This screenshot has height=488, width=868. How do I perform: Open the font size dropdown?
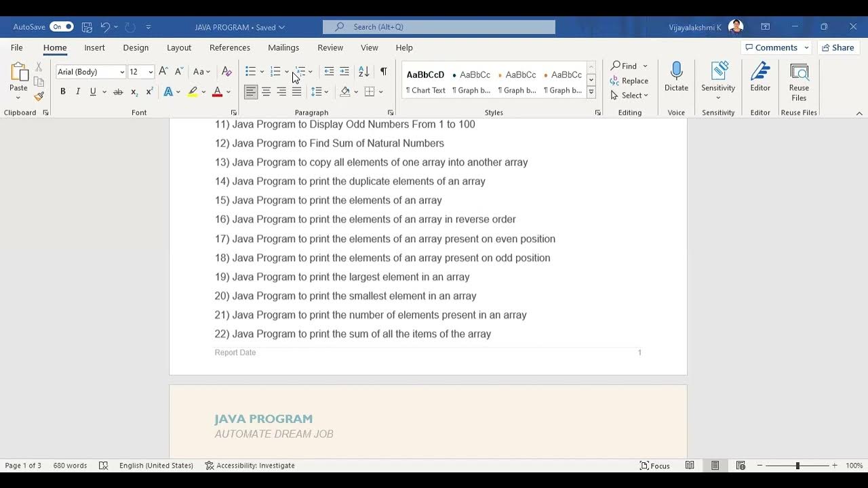(x=151, y=72)
